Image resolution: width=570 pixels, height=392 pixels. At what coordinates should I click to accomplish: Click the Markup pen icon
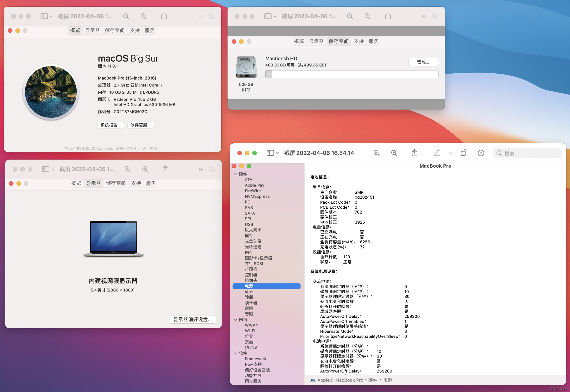pos(437,153)
